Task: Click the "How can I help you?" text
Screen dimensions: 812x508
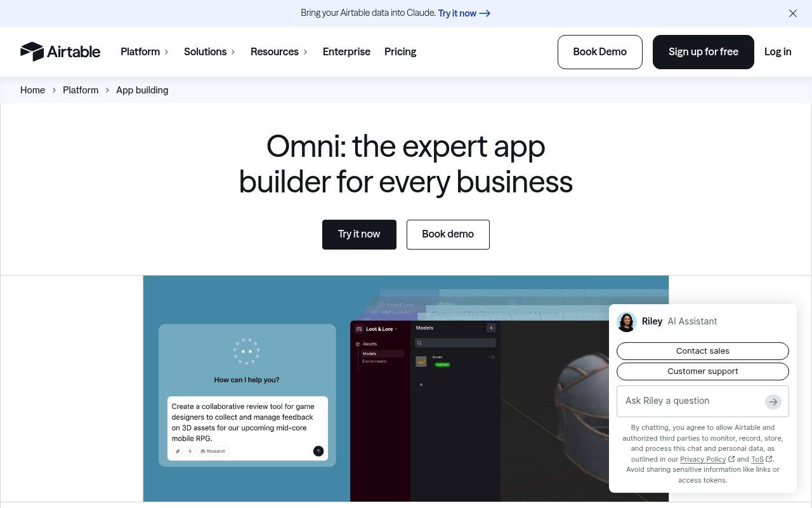Action: [247, 380]
